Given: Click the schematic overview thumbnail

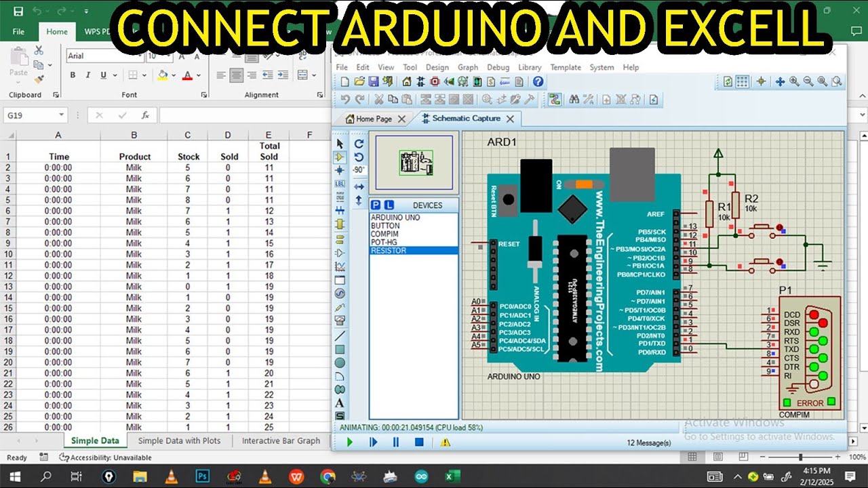Looking at the screenshot, I should coord(414,163).
